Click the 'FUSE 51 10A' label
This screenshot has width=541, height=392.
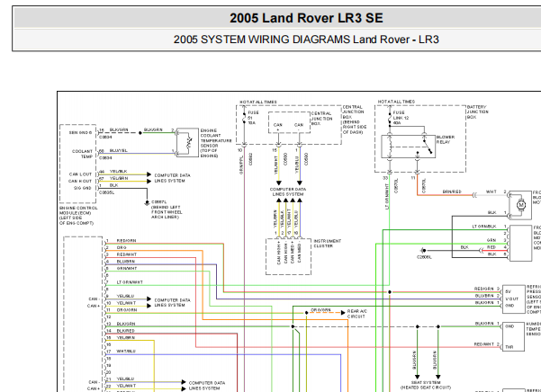pyautogui.click(x=253, y=118)
